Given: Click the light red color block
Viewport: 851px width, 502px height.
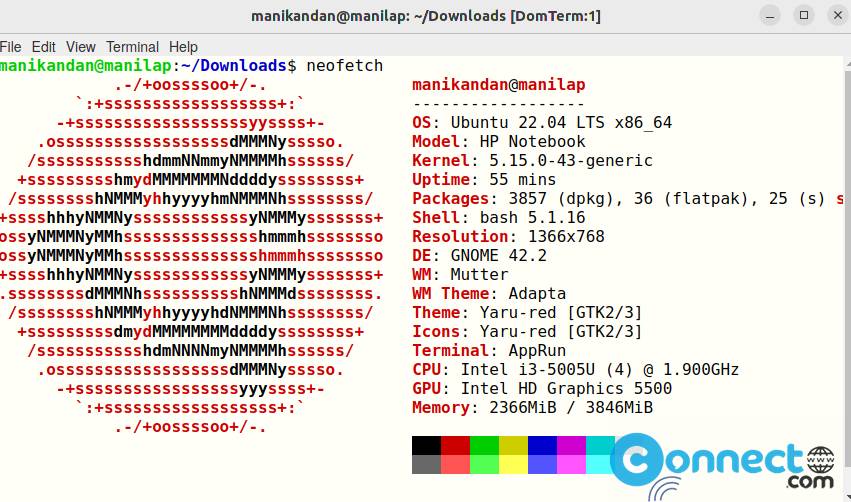Looking at the screenshot, I should point(455,465).
